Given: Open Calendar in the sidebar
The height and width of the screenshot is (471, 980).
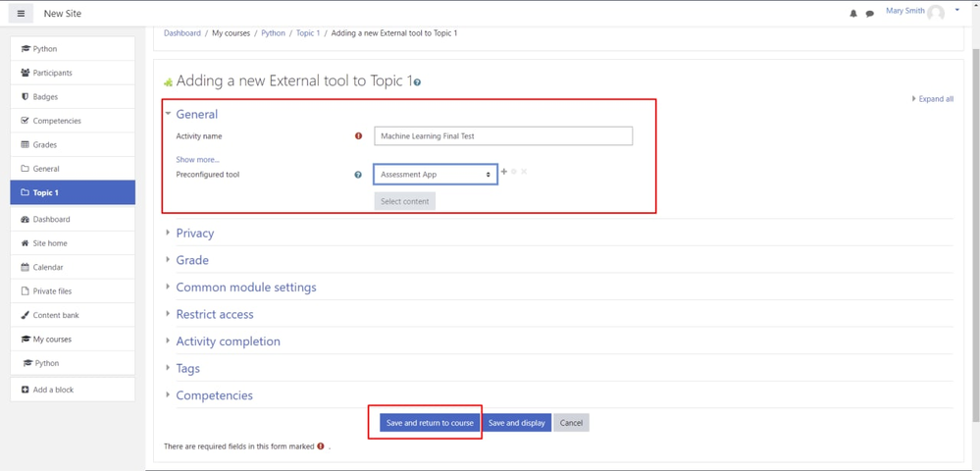Looking at the screenshot, I should coord(73,267).
